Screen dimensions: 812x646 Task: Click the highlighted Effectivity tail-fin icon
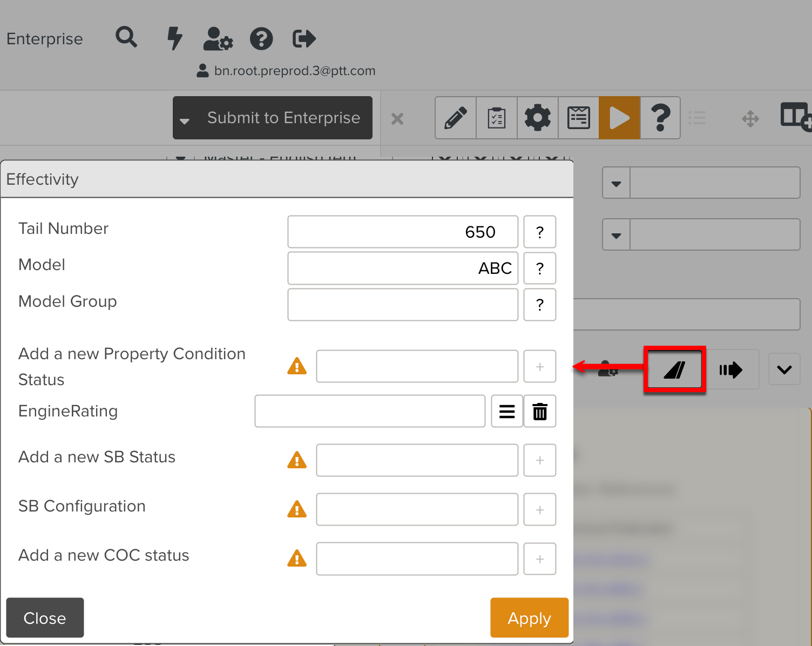(x=674, y=370)
